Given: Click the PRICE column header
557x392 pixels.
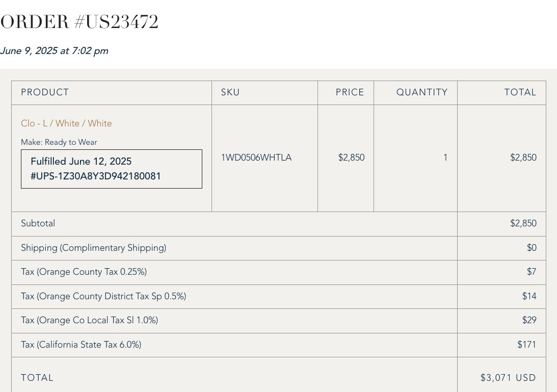Looking at the screenshot, I should (x=350, y=92).
